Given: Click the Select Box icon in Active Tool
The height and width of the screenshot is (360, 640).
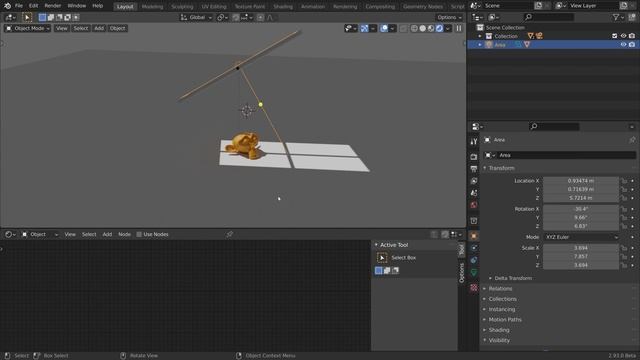Looking at the screenshot, I should pyautogui.click(x=382, y=258).
